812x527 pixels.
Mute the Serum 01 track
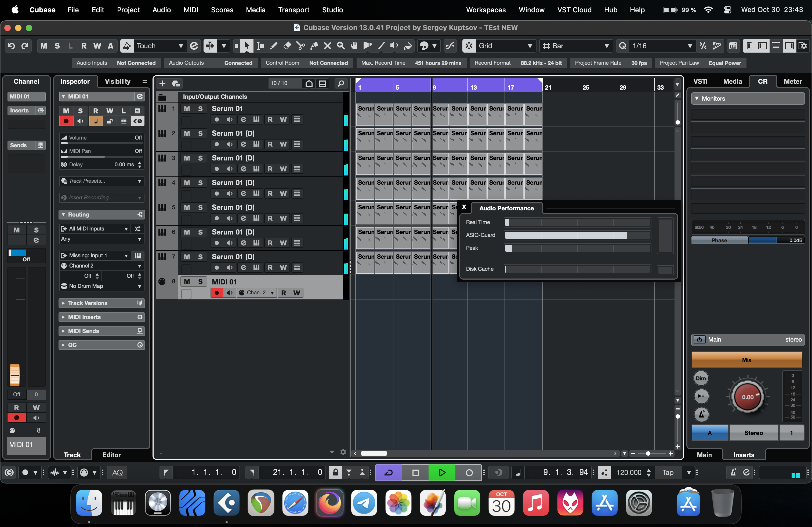coord(187,109)
